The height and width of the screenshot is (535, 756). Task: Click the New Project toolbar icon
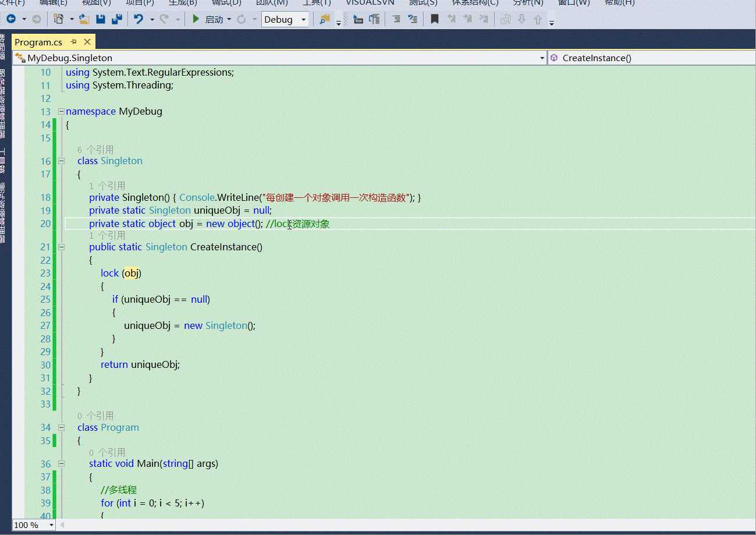click(x=59, y=19)
